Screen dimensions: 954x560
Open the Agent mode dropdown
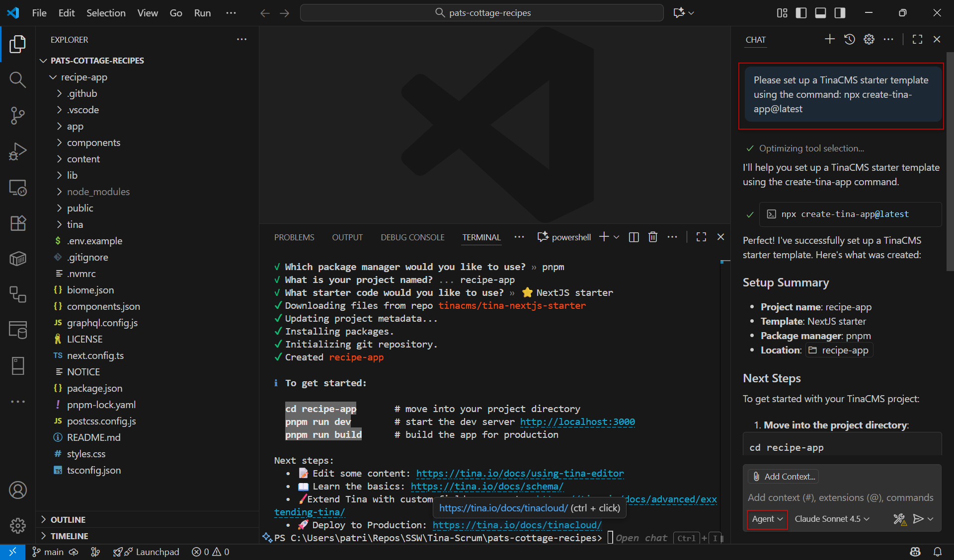coord(767,519)
